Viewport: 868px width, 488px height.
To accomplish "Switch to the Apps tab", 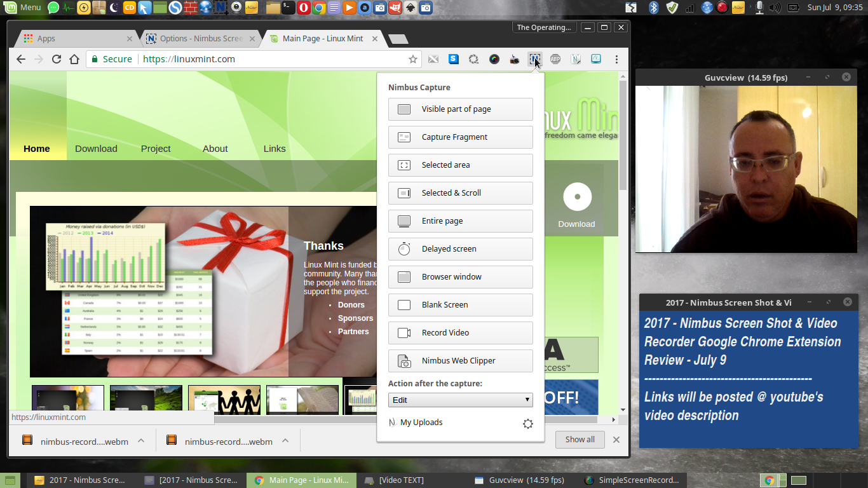I will (76, 39).
